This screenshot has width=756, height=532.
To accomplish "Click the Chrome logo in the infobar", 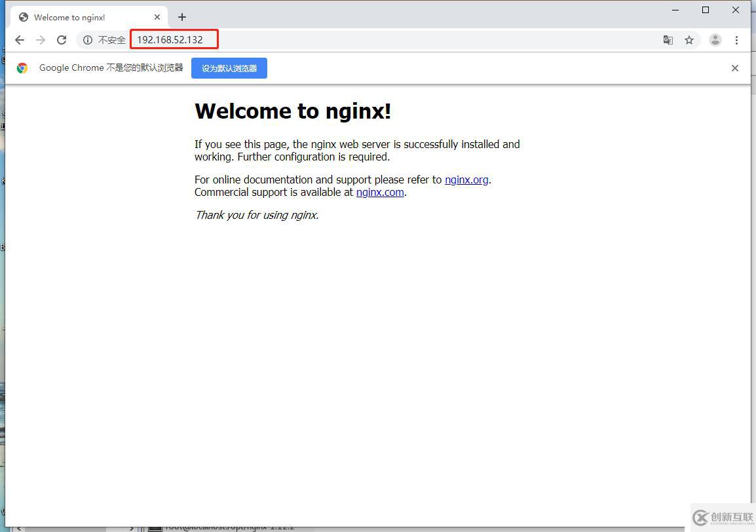I will pos(22,68).
